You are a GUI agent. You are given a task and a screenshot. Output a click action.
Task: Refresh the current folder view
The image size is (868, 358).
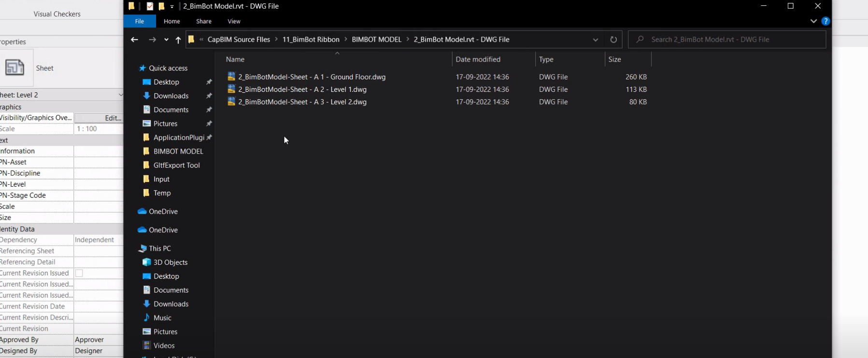(613, 40)
